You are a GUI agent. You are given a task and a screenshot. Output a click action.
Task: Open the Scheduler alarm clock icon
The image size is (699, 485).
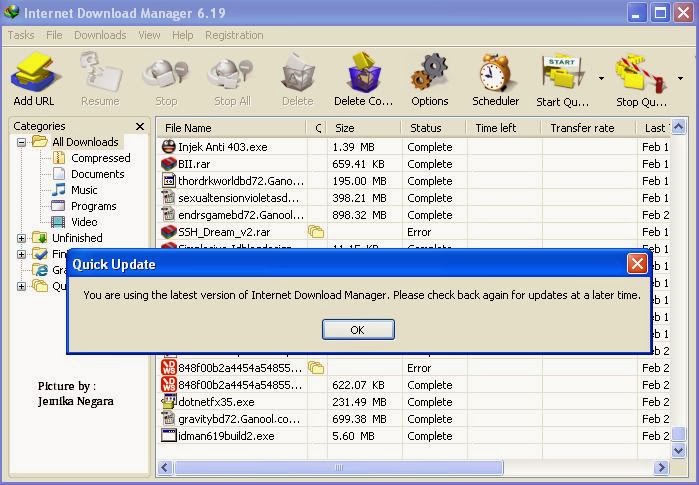point(496,72)
